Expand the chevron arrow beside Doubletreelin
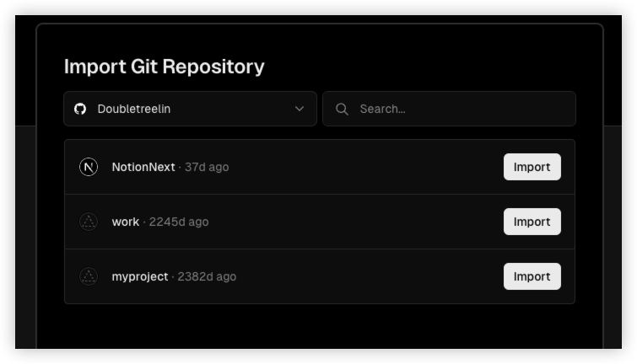The width and height of the screenshot is (637, 364). pyautogui.click(x=300, y=109)
